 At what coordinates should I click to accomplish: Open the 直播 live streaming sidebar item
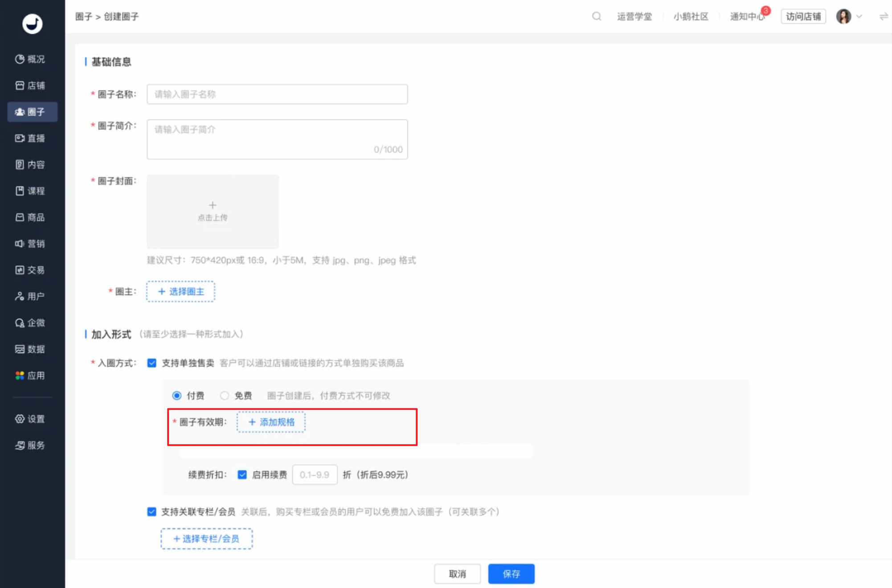coord(30,138)
